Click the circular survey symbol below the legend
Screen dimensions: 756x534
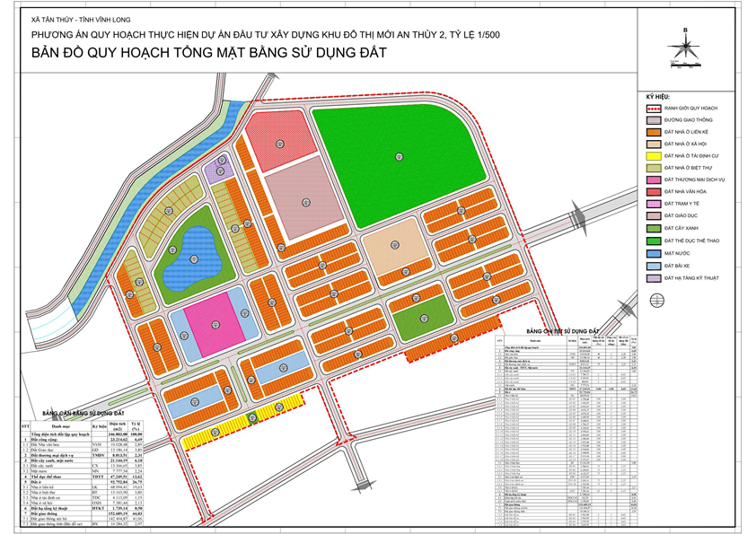[656, 299]
